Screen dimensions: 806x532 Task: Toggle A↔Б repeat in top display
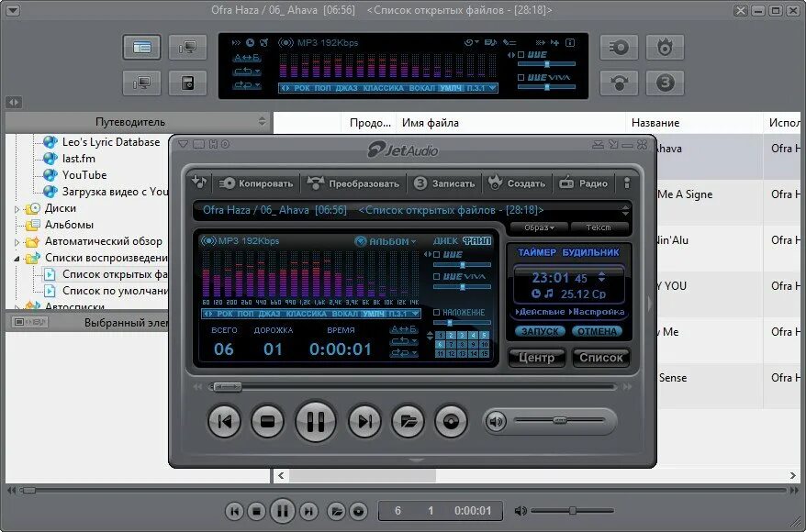tap(246, 58)
